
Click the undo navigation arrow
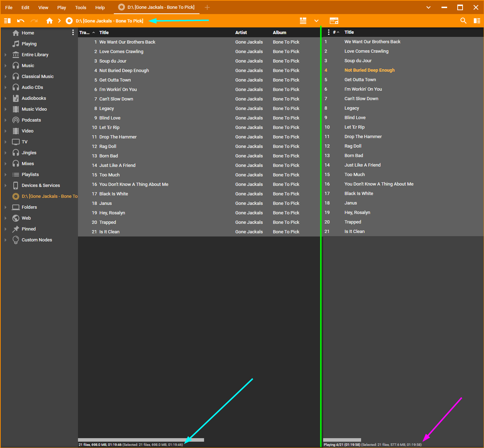click(21, 21)
